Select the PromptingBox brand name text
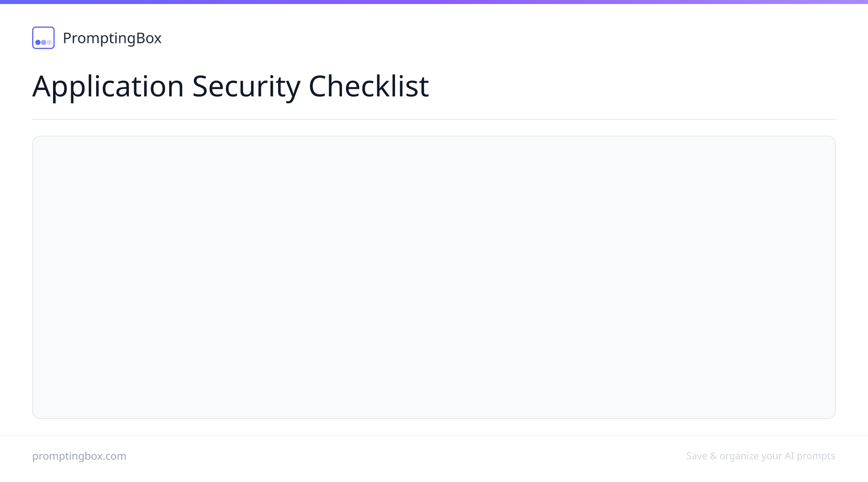 pyautogui.click(x=112, y=38)
